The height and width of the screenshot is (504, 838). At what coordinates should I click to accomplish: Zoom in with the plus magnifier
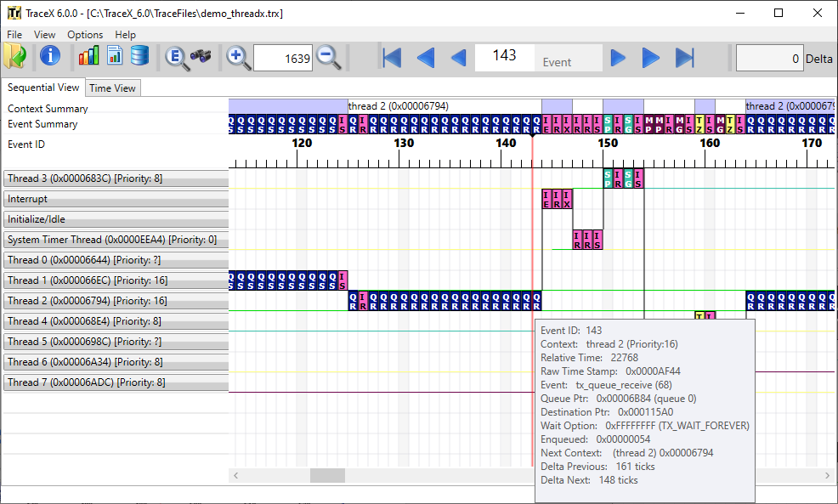pos(239,57)
